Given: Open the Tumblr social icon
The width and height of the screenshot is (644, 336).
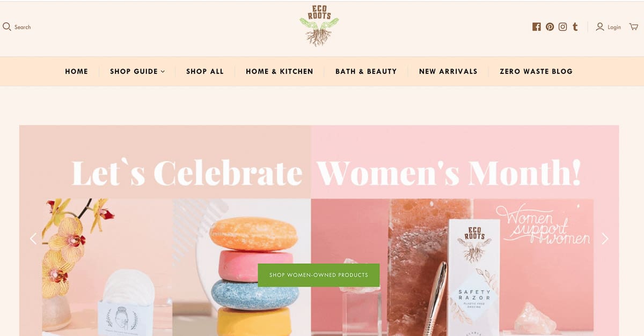Looking at the screenshot, I should pyautogui.click(x=575, y=27).
